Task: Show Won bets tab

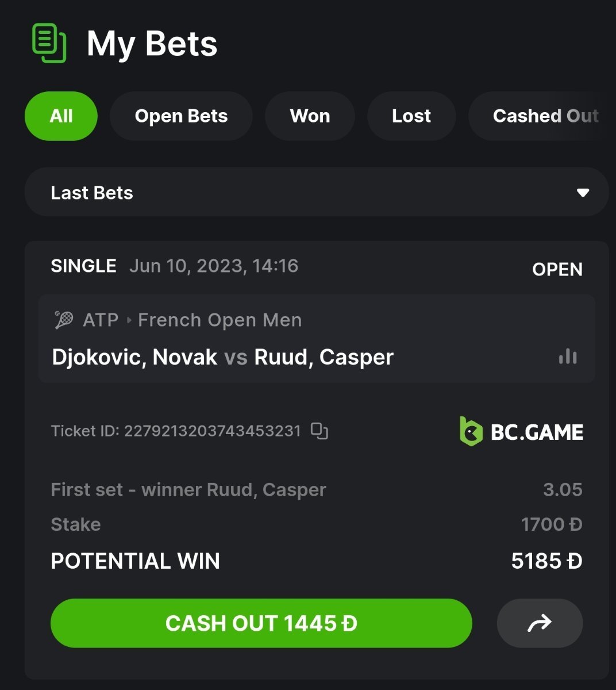Action: click(310, 116)
